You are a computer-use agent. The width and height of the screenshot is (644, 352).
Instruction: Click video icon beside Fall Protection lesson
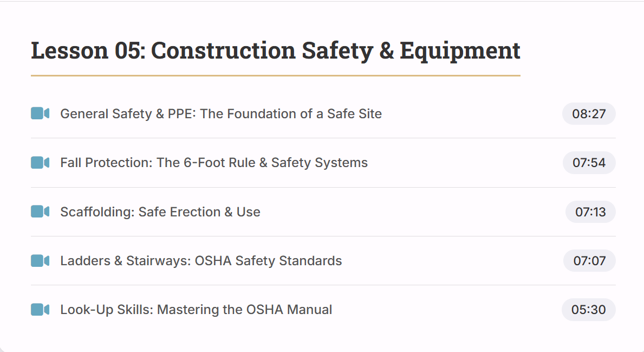40,163
